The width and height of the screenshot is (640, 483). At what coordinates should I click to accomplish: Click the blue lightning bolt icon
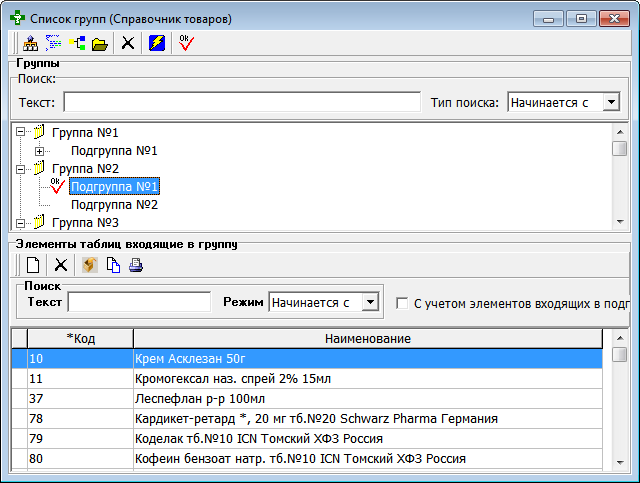(x=157, y=42)
